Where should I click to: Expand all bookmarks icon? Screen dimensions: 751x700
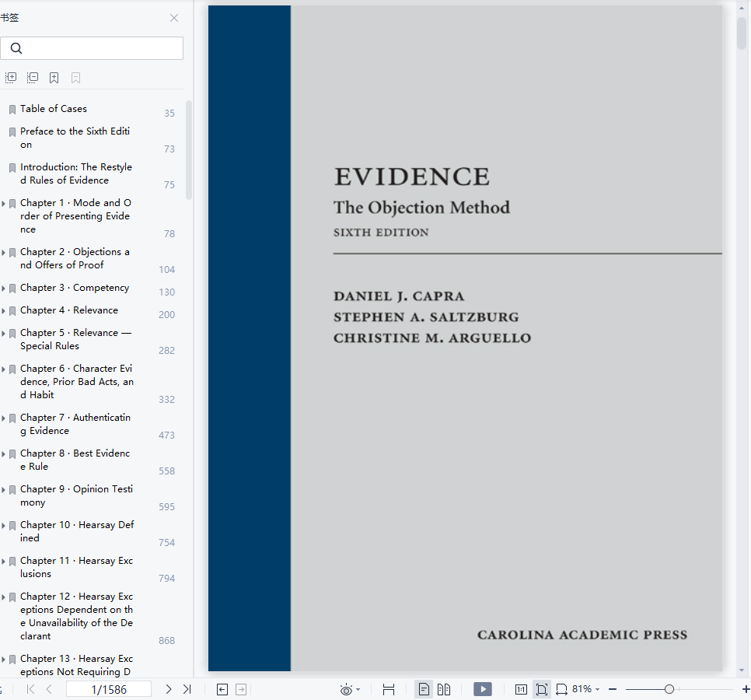coord(11,77)
